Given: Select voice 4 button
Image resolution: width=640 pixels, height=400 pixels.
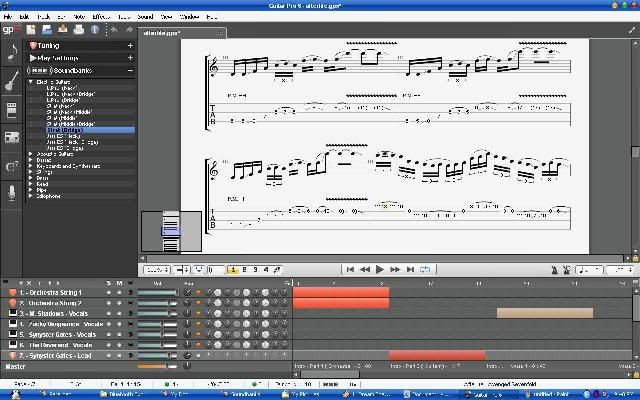Looking at the screenshot, I should [266, 269].
